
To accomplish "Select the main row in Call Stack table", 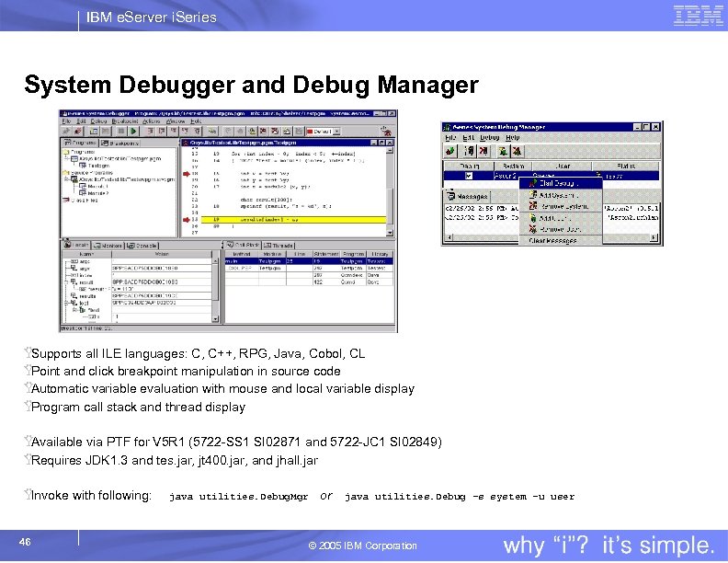I will (309, 261).
